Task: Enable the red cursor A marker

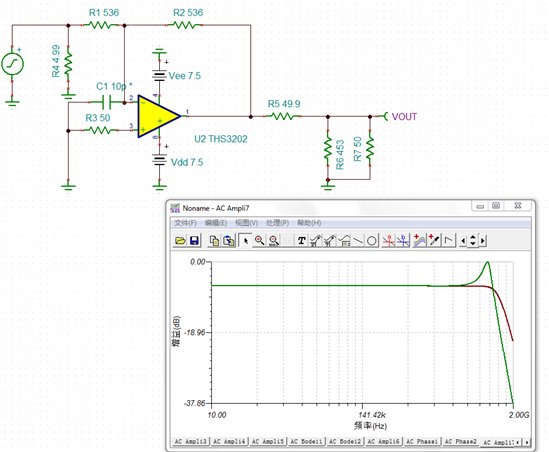Action: pos(389,241)
